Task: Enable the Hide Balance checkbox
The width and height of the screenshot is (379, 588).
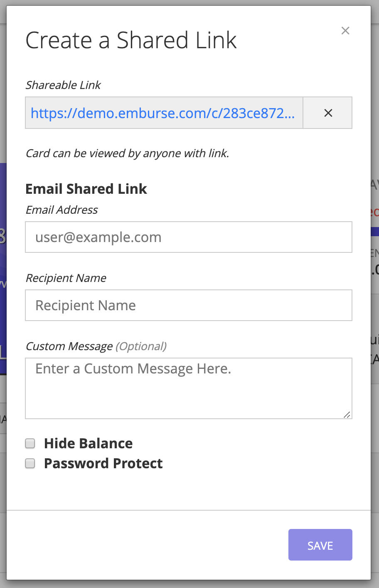Action: 30,443
